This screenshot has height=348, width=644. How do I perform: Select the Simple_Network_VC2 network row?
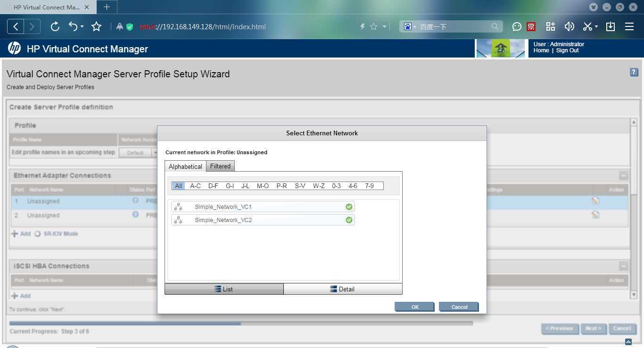(263, 220)
